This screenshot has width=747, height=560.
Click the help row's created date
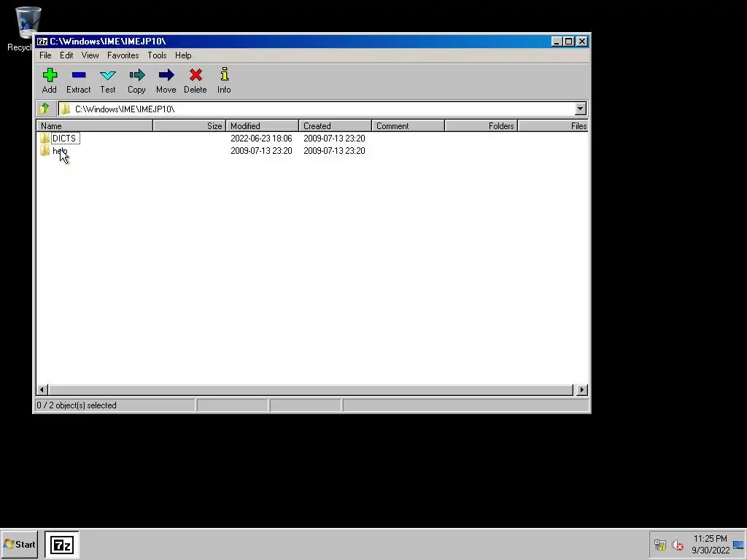pos(334,150)
